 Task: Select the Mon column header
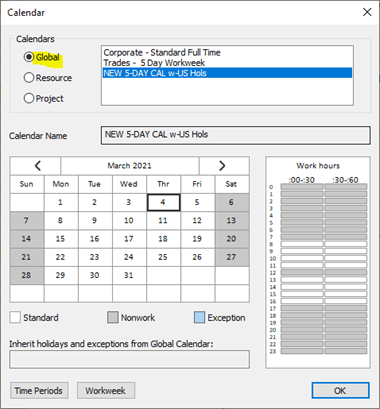[x=61, y=184]
